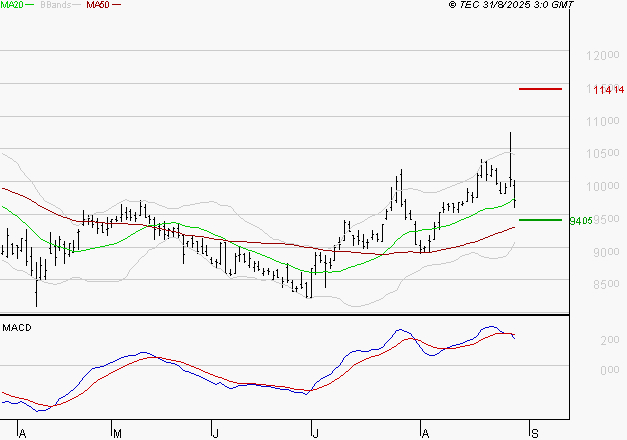Click the MA50 legend label
The height and width of the screenshot is (440, 627).
click(x=98, y=5)
